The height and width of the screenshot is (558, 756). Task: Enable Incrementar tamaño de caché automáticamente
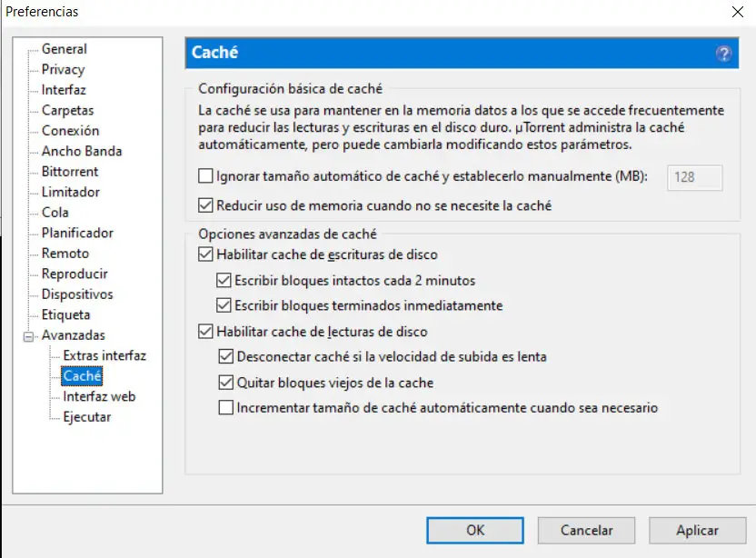coord(225,408)
